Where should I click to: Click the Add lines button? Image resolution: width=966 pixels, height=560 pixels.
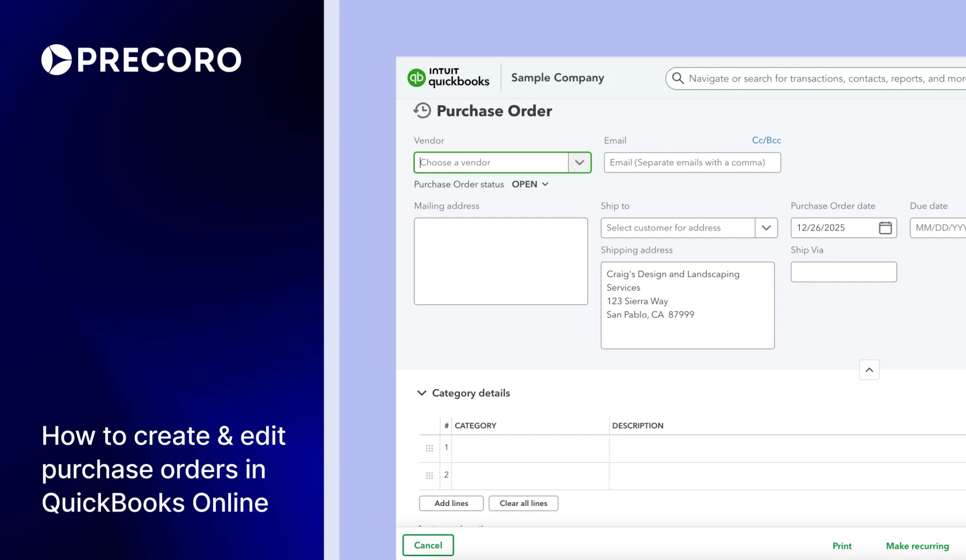(x=451, y=503)
